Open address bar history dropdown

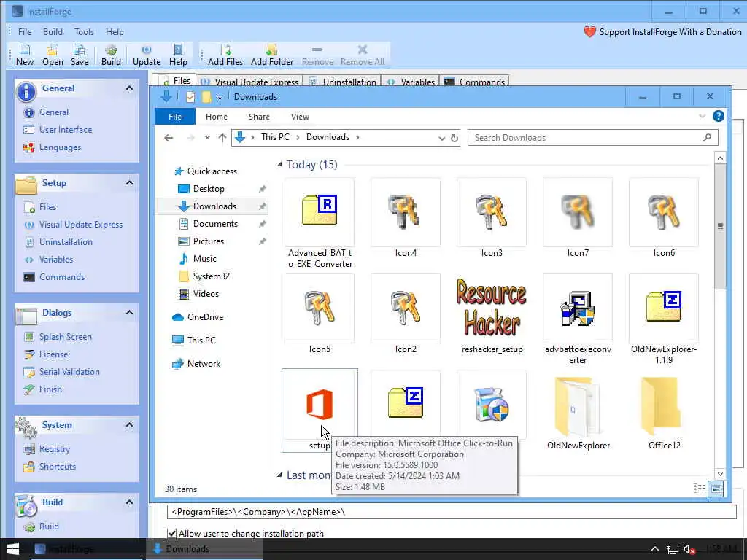tap(441, 138)
